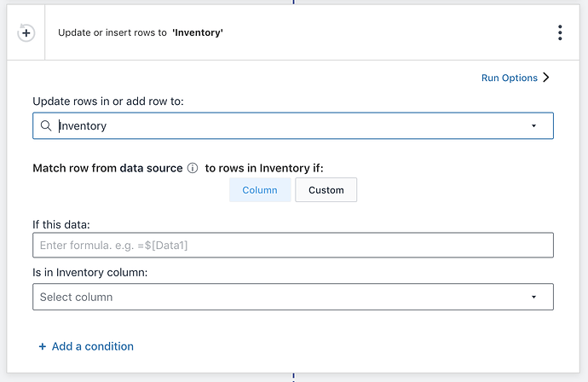The width and height of the screenshot is (588, 382).
Task: Click the chevron arrow next to Run Options
Action: (x=546, y=78)
